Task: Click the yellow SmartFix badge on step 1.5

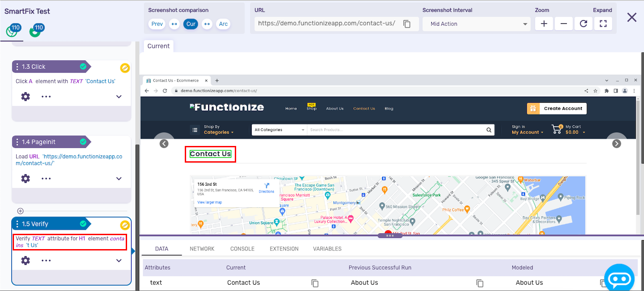Action: [125, 225]
